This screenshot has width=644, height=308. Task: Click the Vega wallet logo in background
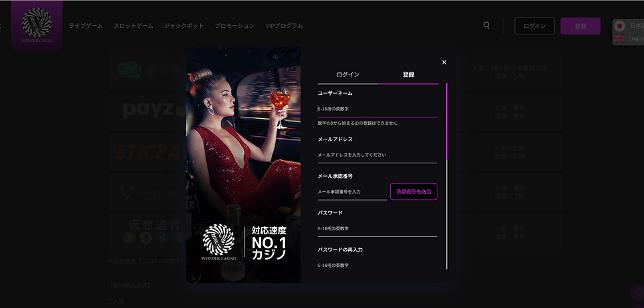[x=152, y=192]
